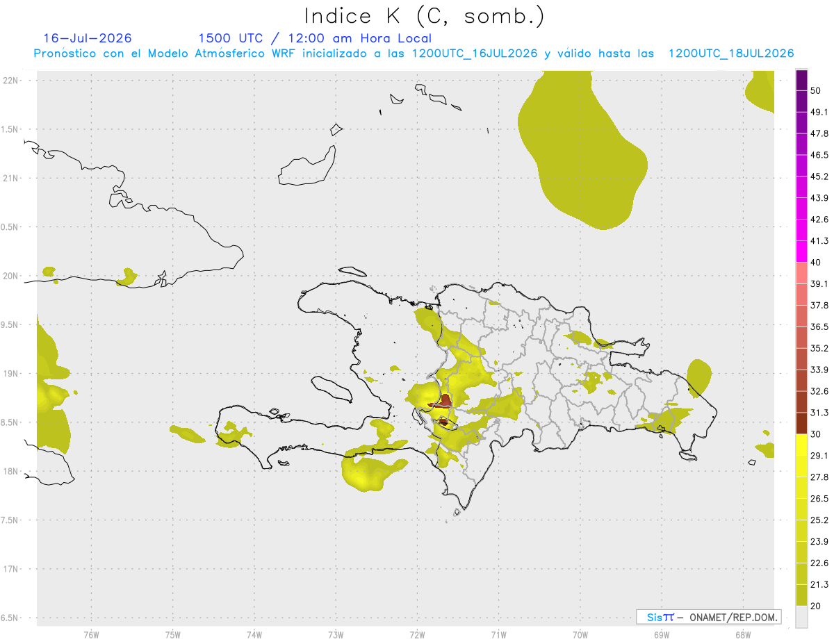834x644 pixels.
Task: Click the colorbar value '45.2'
Action: [819, 176]
